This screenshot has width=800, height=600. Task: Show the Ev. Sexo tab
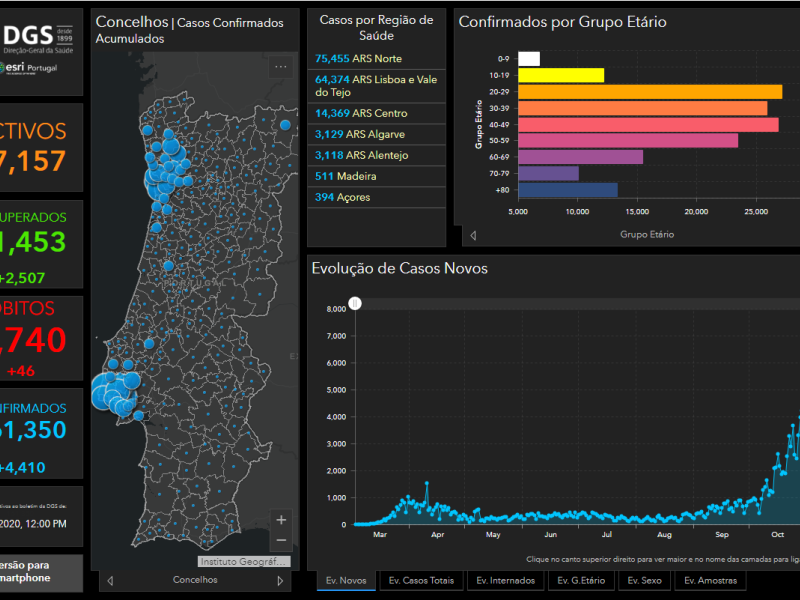(644, 581)
